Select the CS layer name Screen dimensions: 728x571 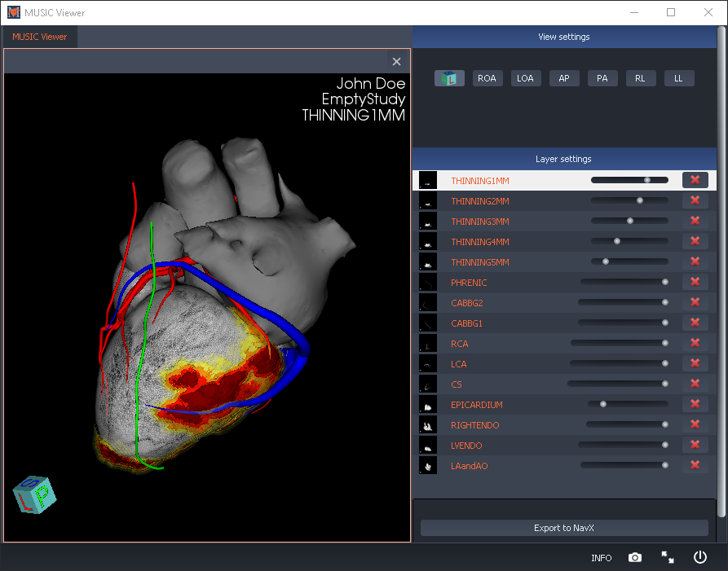coord(457,385)
